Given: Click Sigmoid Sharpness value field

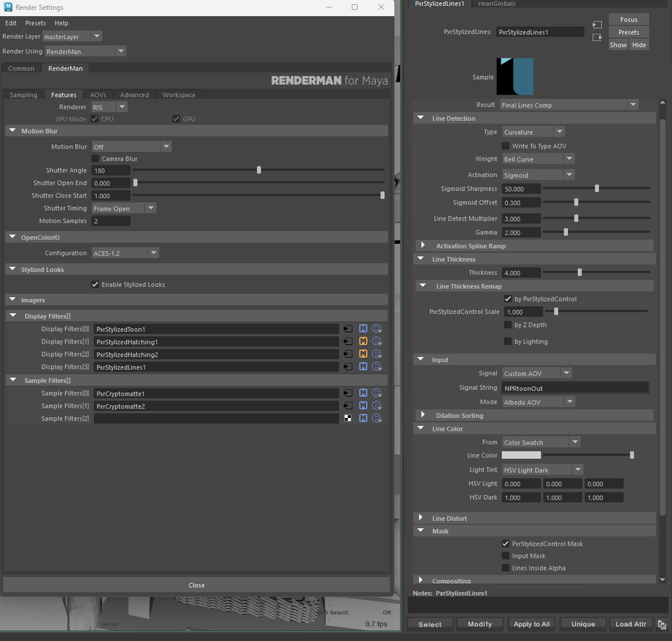Looking at the screenshot, I should coord(521,189).
